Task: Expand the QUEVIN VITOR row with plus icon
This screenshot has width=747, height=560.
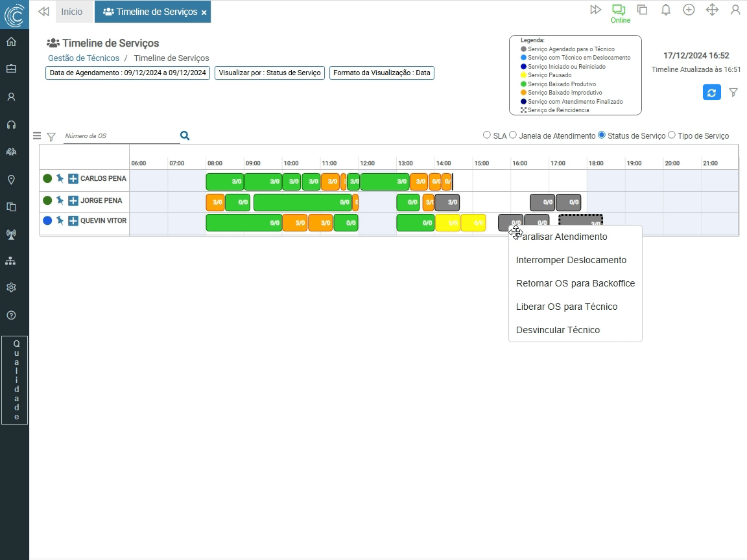Action: tap(73, 221)
